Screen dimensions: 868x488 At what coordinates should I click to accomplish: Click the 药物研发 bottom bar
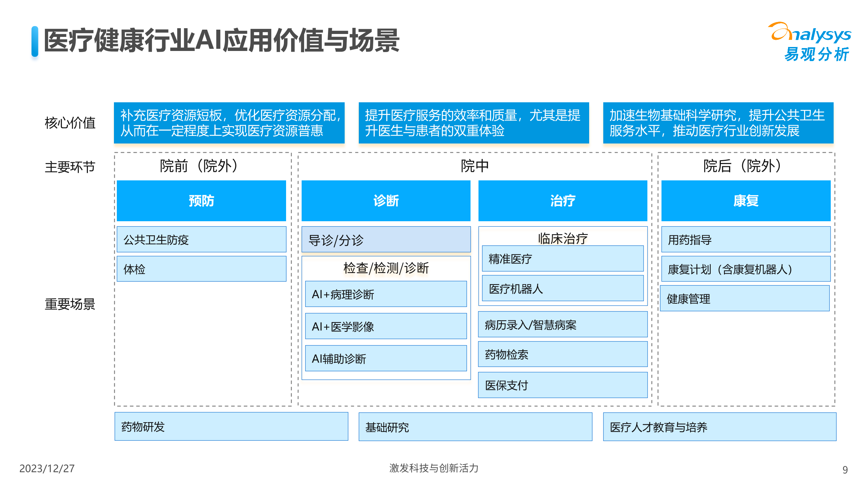click(x=230, y=427)
